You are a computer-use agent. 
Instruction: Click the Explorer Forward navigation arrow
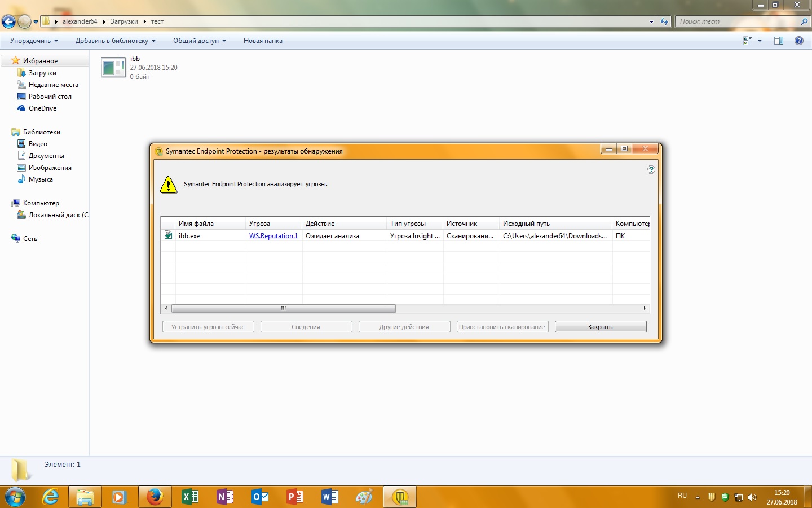coord(24,21)
